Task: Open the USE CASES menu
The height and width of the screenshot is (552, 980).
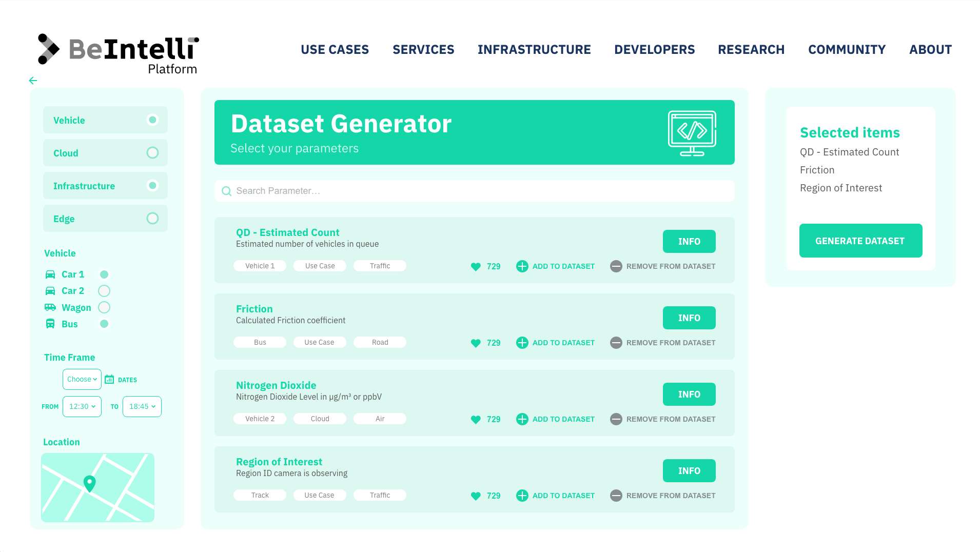Action: pos(335,50)
